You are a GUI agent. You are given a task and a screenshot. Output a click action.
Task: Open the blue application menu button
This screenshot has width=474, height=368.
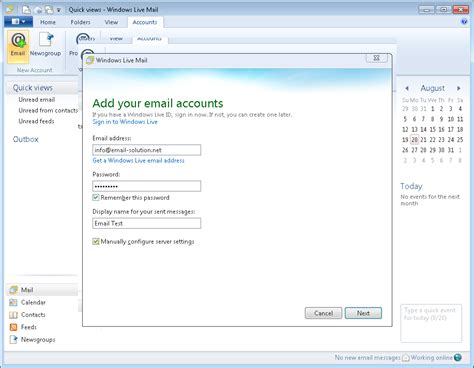[18, 22]
